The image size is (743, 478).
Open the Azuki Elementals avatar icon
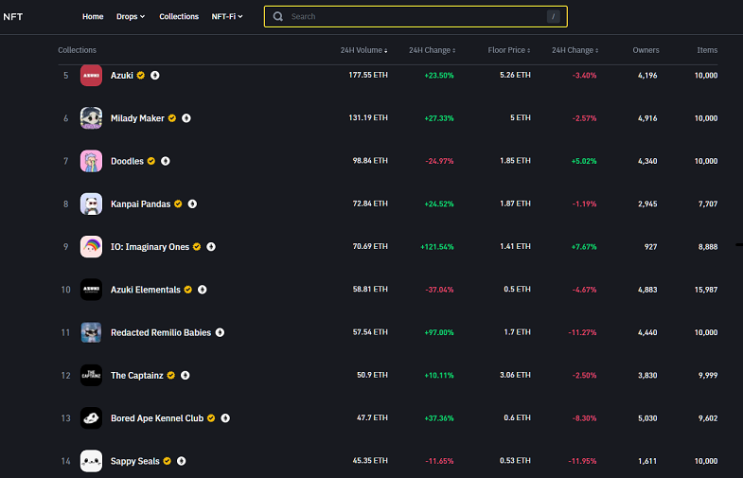[91, 289]
